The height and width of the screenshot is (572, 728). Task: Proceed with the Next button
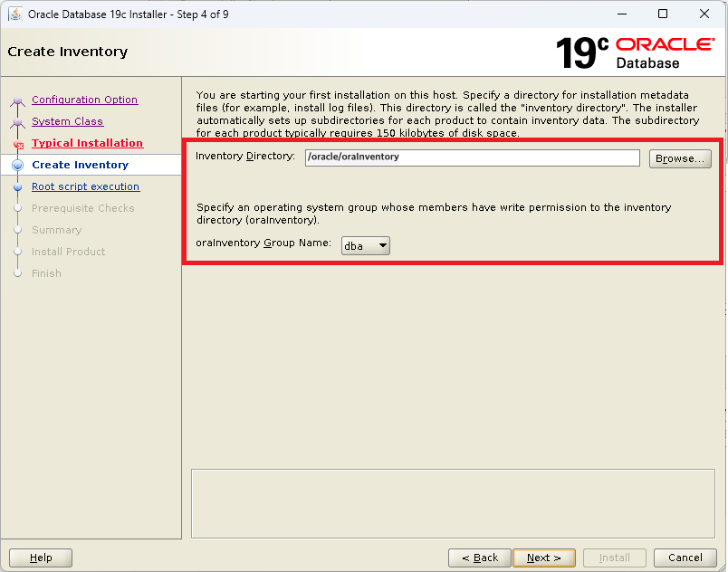point(544,558)
